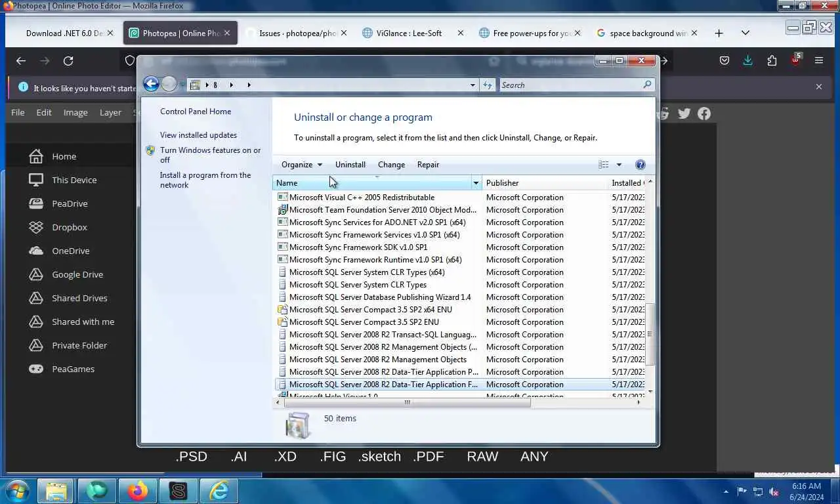Open Action Center flag in system tray
The width and height of the screenshot is (840, 504).
(x=742, y=491)
